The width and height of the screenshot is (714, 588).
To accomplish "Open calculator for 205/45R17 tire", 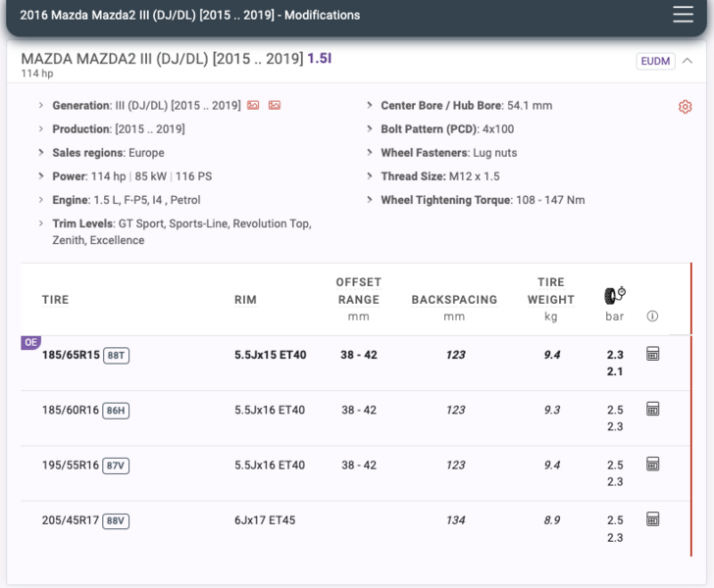I will tap(652, 518).
